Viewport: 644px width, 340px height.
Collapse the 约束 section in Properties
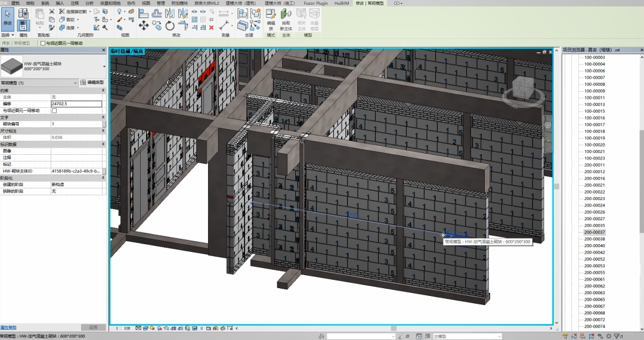104,91
